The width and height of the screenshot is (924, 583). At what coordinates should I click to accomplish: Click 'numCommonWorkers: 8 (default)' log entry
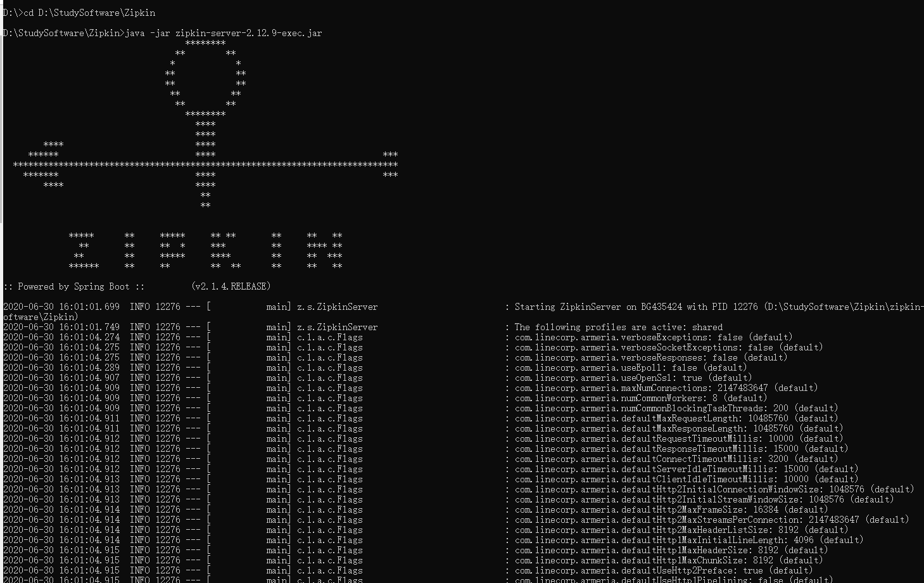coord(694,398)
